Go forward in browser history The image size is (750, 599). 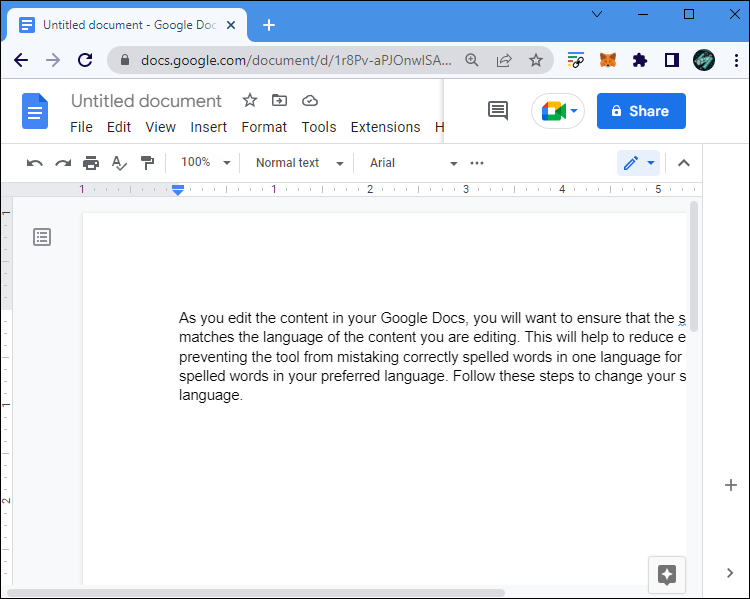(x=53, y=60)
